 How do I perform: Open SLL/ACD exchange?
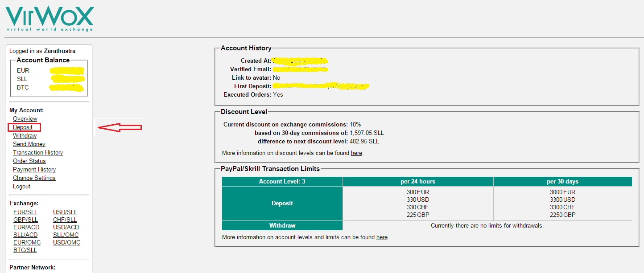tap(25, 235)
